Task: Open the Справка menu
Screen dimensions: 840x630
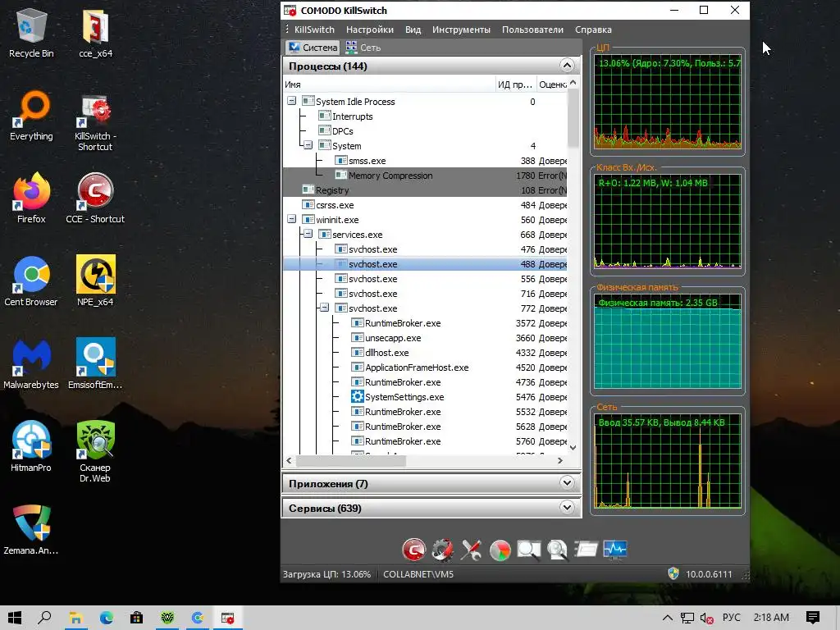Action: [593, 30]
